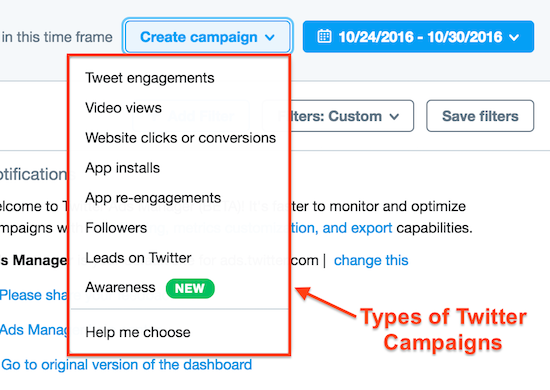Viewport: 550px width, 390px height.
Task: Click the 10/24/2016 - 10/30/2016 date range
Action: coord(420,37)
